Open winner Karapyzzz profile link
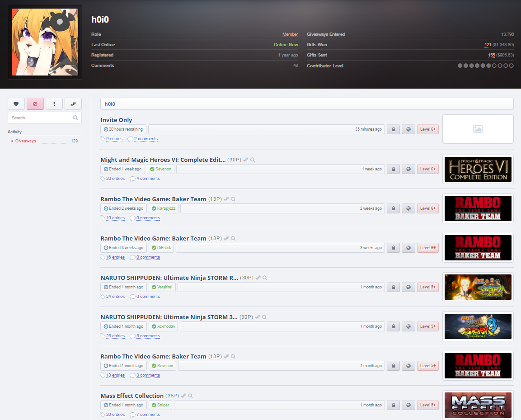 pyautogui.click(x=166, y=208)
